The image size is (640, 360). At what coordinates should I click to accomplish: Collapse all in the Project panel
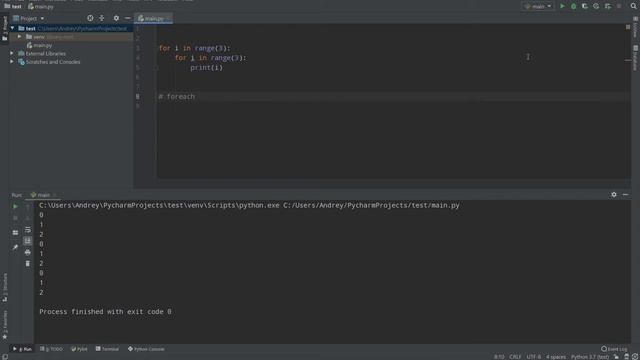pyautogui.click(x=102, y=18)
